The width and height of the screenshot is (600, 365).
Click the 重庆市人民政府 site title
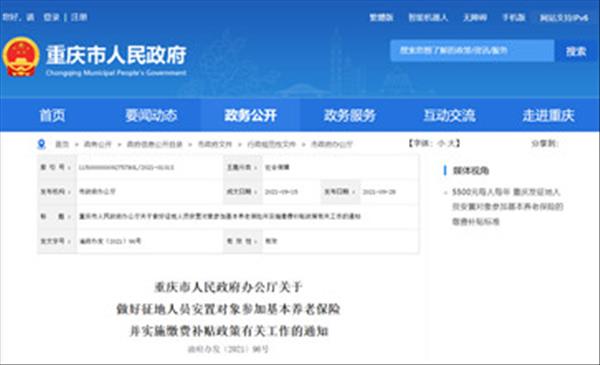(x=116, y=55)
